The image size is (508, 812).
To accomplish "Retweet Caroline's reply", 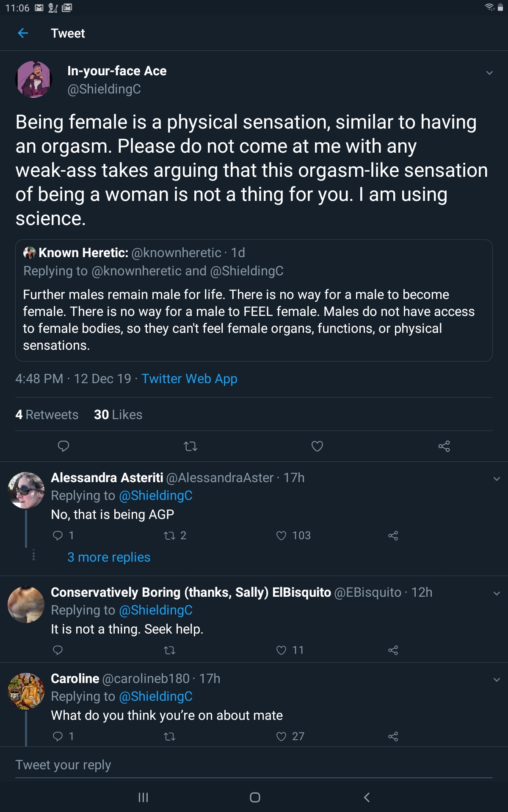I will click(x=170, y=737).
